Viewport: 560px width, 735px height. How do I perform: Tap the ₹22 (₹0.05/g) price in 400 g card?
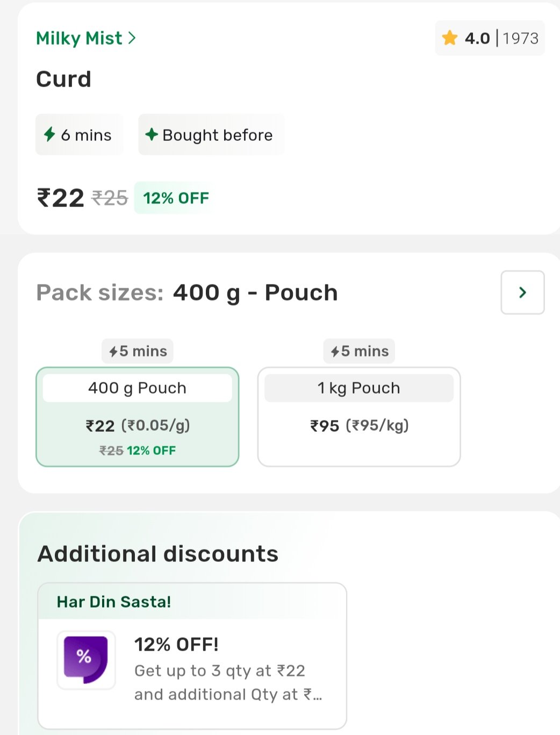click(138, 426)
